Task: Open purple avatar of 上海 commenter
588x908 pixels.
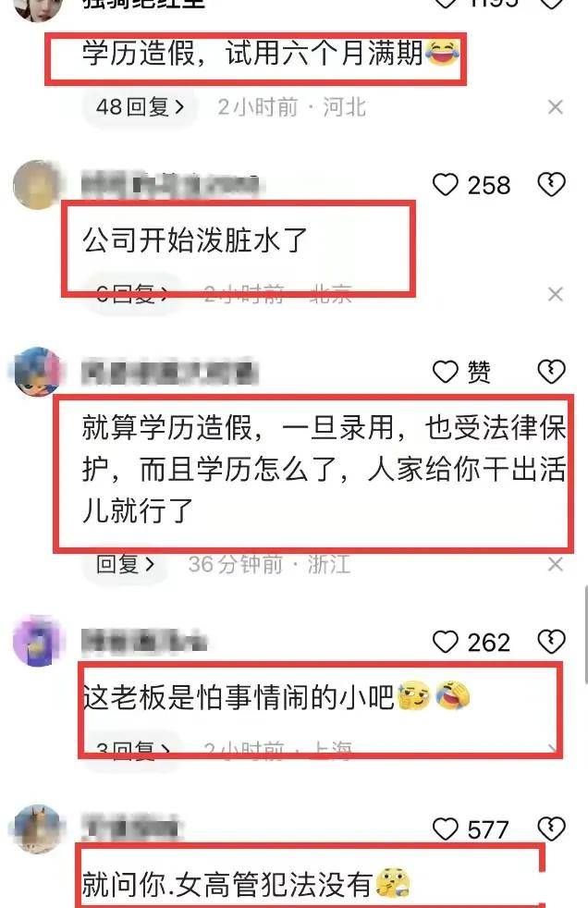Action: (x=37, y=642)
